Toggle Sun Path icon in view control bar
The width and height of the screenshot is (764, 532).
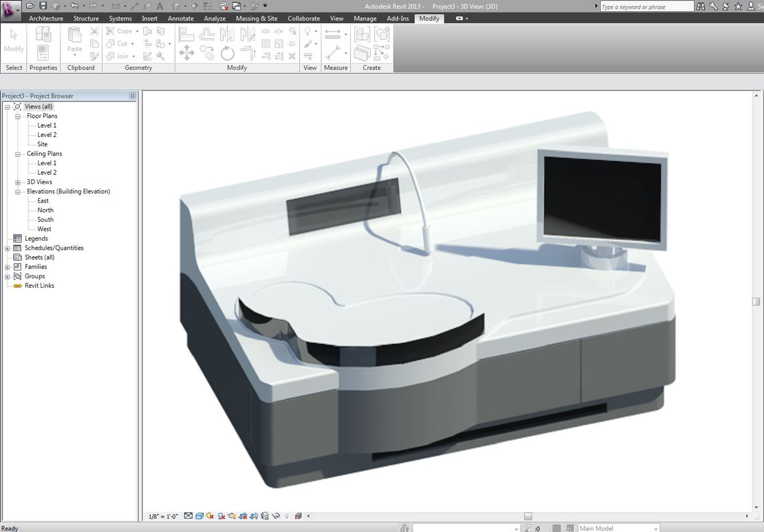coord(210,516)
